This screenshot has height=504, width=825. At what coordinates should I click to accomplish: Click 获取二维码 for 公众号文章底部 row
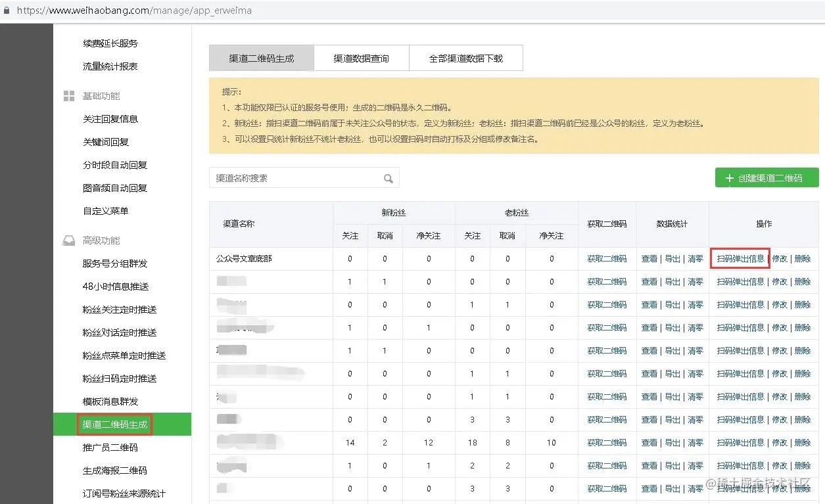tap(607, 258)
